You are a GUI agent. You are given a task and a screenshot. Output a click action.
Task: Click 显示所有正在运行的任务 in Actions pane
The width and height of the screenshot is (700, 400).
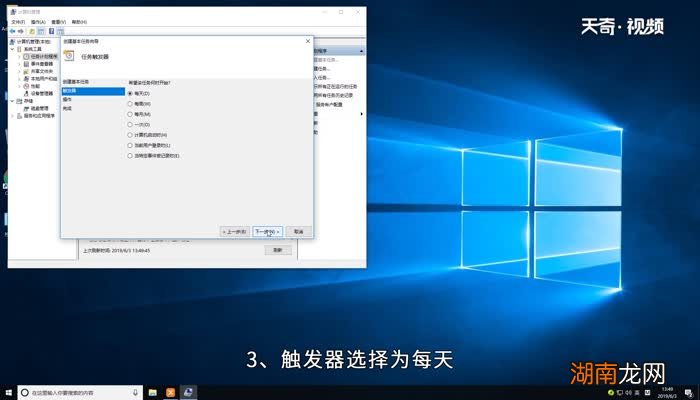tap(335, 86)
